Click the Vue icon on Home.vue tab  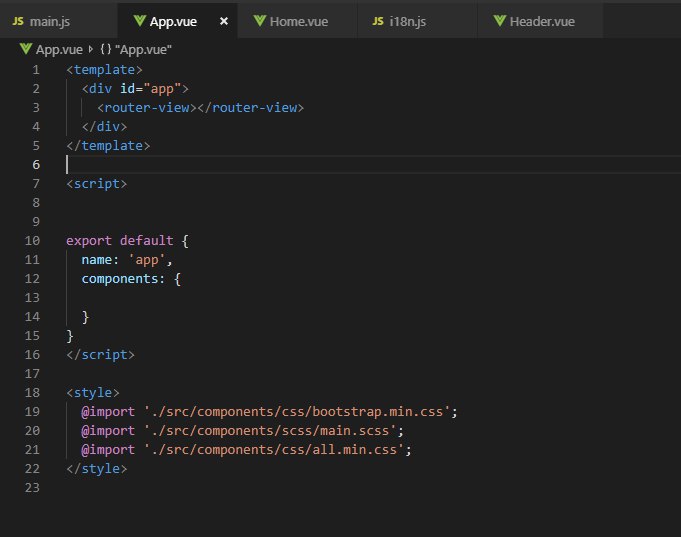(x=259, y=20)
